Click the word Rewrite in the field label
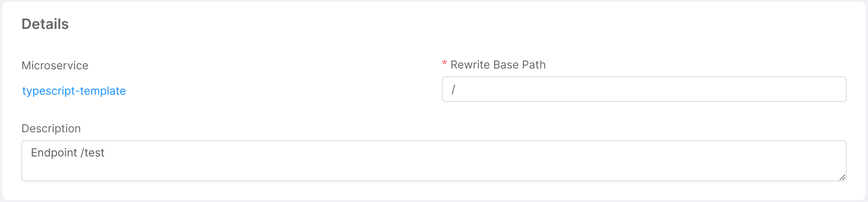Viewport: 868px width, 202px height. click(x=470, y=65)
